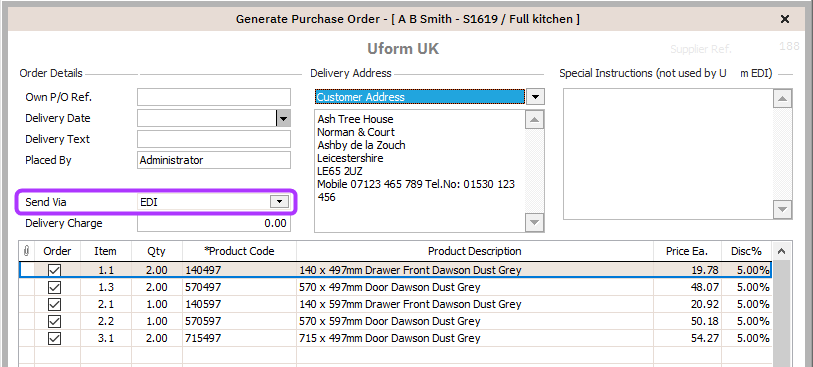813x367 pixels.
Task: Click the Delivery Date input field
Action: (207, 118)
